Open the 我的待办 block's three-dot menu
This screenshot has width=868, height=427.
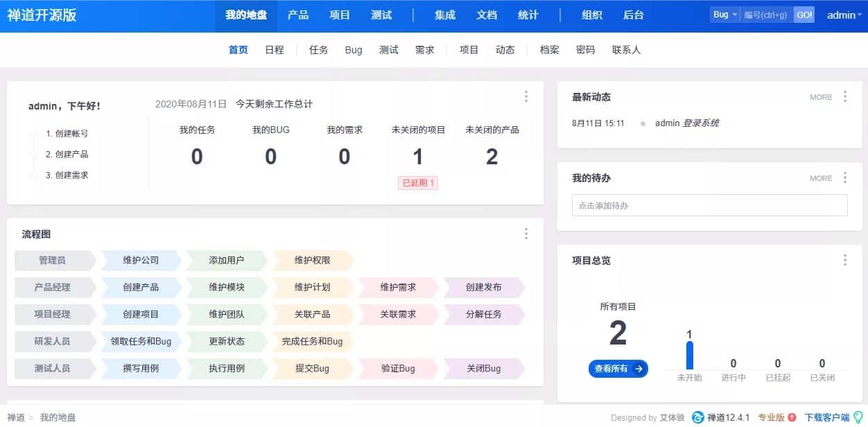coord(844,177)
